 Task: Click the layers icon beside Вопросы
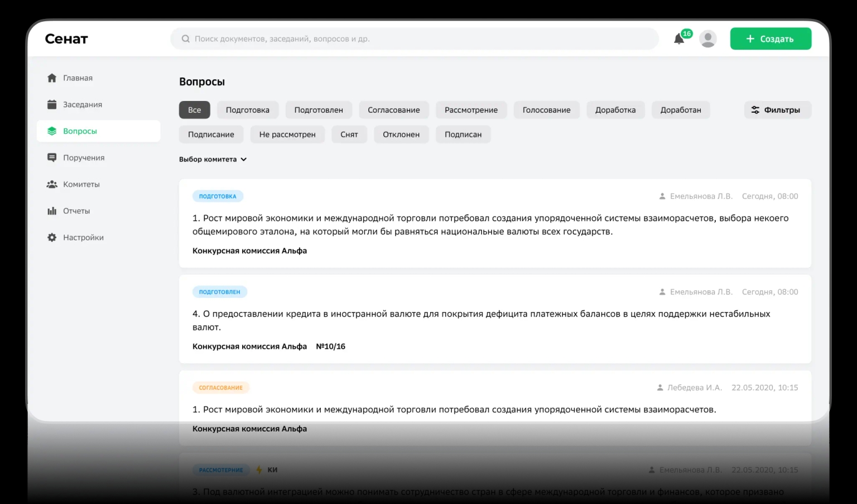coord(52,131)
